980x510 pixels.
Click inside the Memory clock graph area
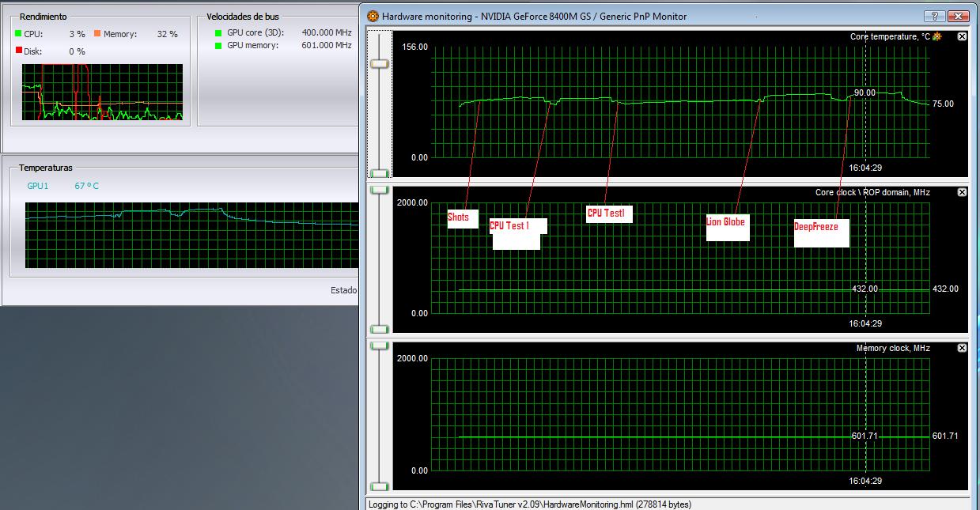coord(680,414)
